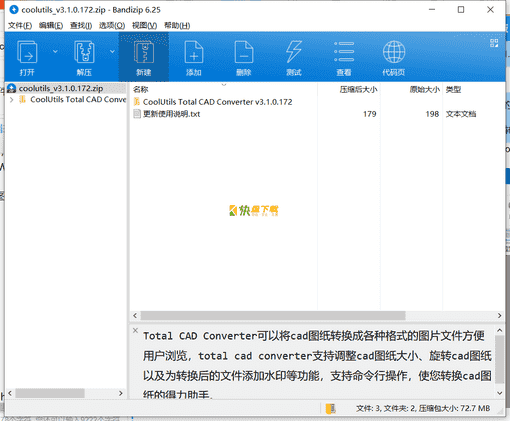Select coolutils_v3.1.0.172.zip in the tree
Image resolution: width=510 pixels, height=421 pixels.
pos(61,88)
